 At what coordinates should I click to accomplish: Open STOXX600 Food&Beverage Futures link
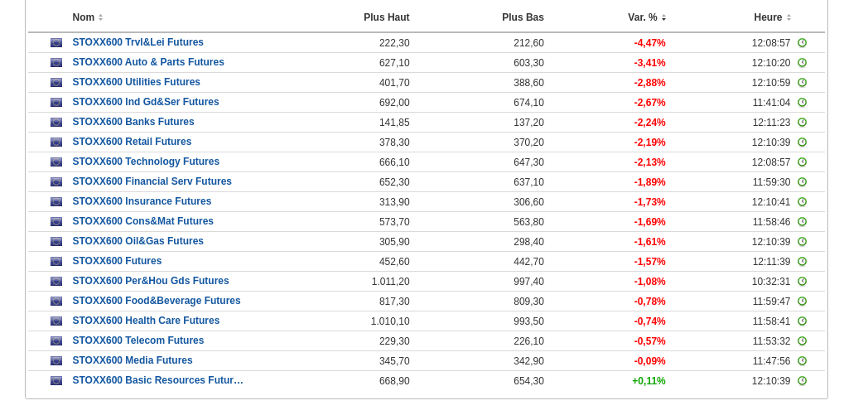(x=157, y=301)
